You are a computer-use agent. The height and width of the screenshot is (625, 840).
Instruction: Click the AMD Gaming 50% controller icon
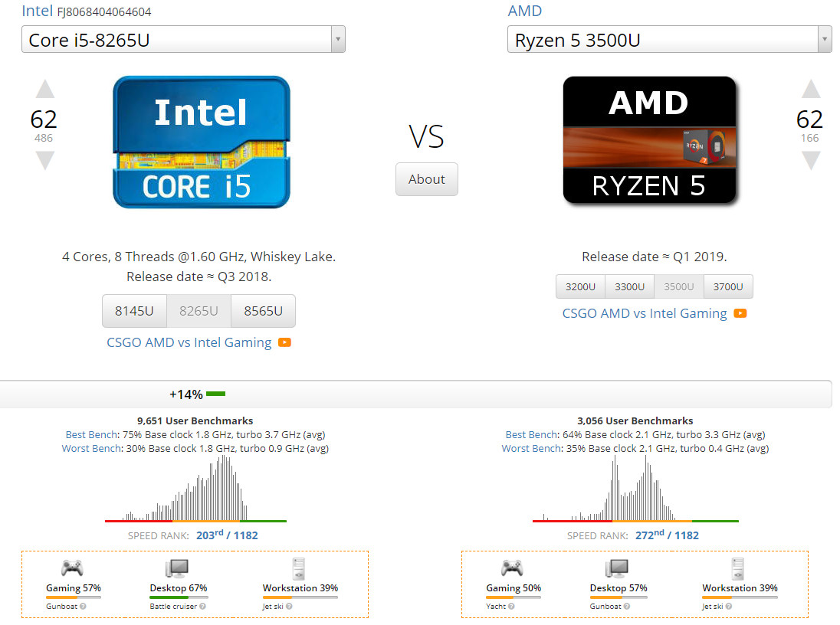coord(512,568)
